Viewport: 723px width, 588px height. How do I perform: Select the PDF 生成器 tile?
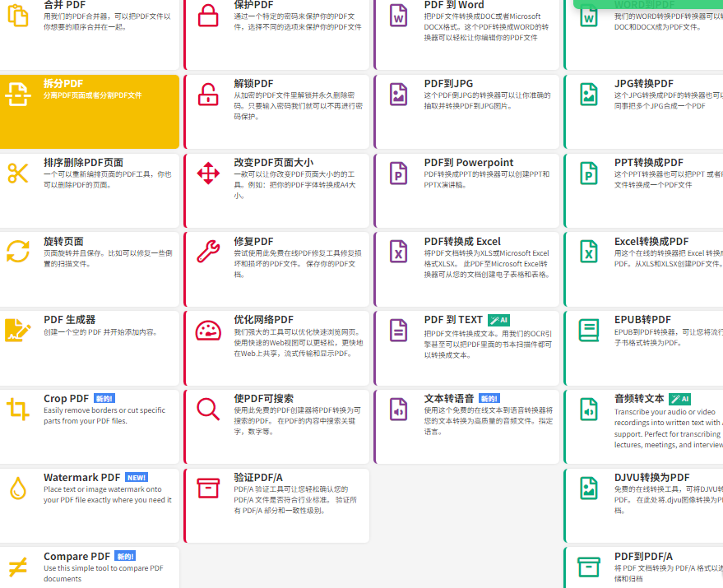pyautogui.click(x=89, y=347)
